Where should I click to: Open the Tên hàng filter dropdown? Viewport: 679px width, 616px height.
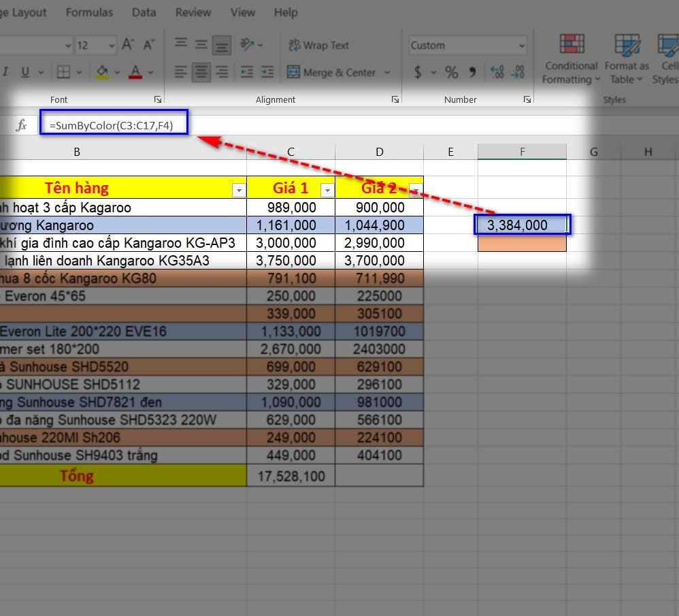[239, 190]
